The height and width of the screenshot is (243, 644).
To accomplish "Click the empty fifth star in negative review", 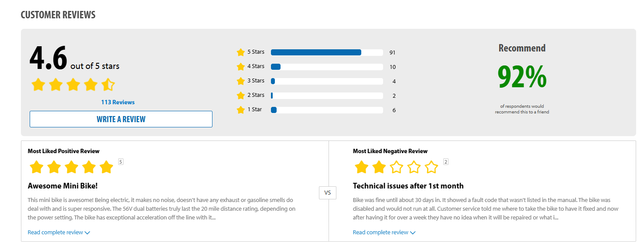I will pyautogui.click(x=431, y=167).
